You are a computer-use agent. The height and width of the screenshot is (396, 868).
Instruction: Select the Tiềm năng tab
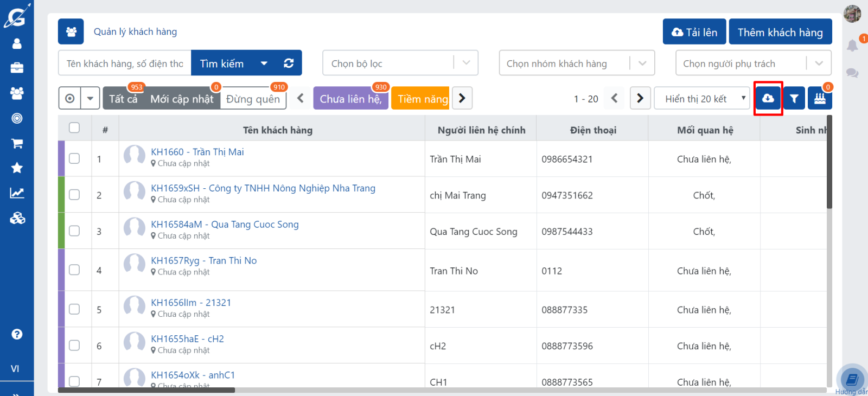(x=422, y=99)
